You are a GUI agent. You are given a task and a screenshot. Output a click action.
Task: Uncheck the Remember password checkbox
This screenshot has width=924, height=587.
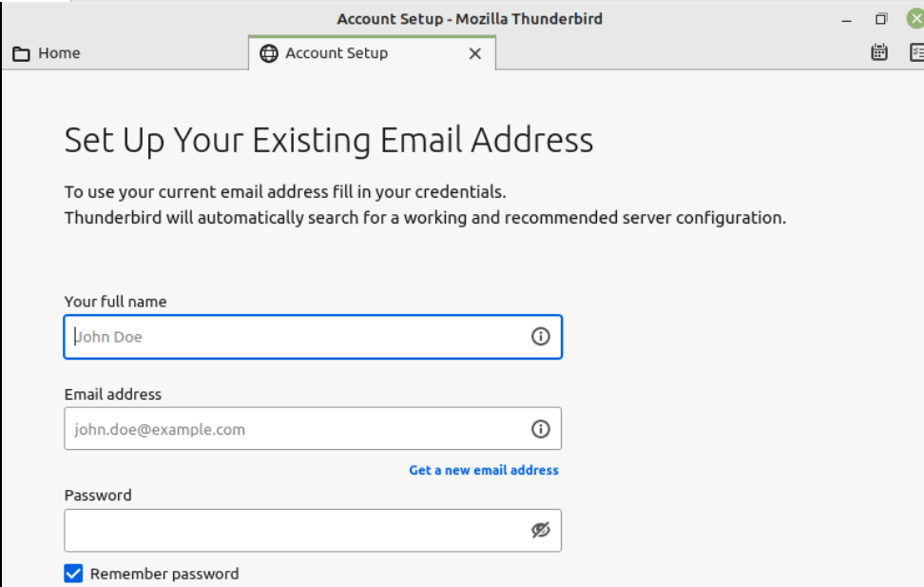point(73,573)
